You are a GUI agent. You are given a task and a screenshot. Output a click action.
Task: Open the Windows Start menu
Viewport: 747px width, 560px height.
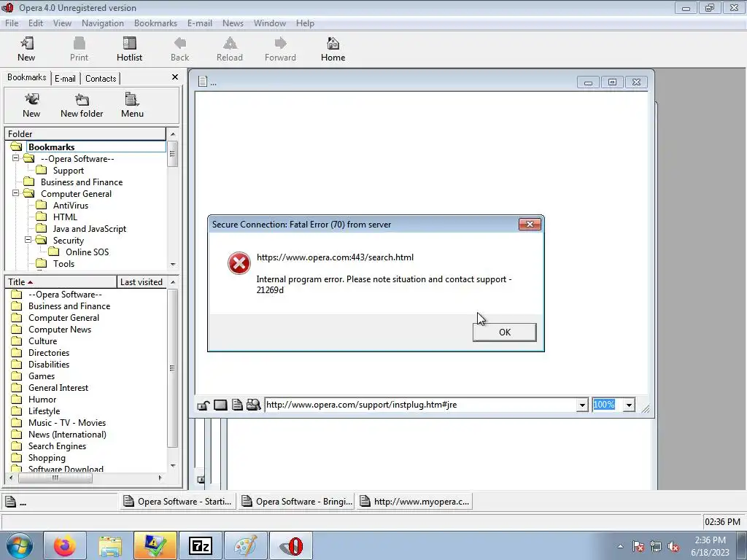tap(20, 546)
